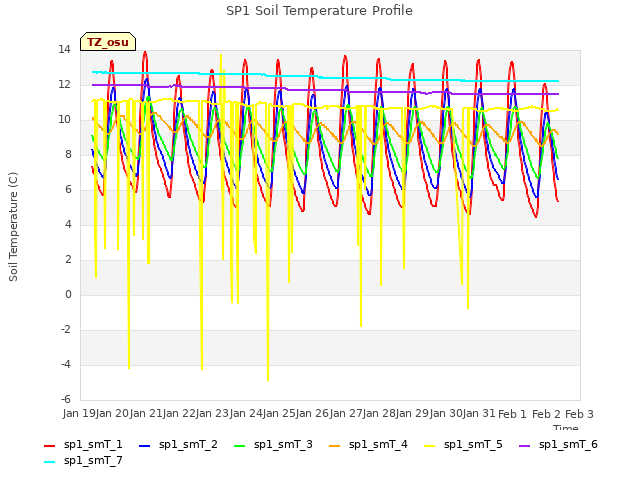
Task: Click the cyan sp1_smT_7 legend swatch
Action: click(49, 462)
